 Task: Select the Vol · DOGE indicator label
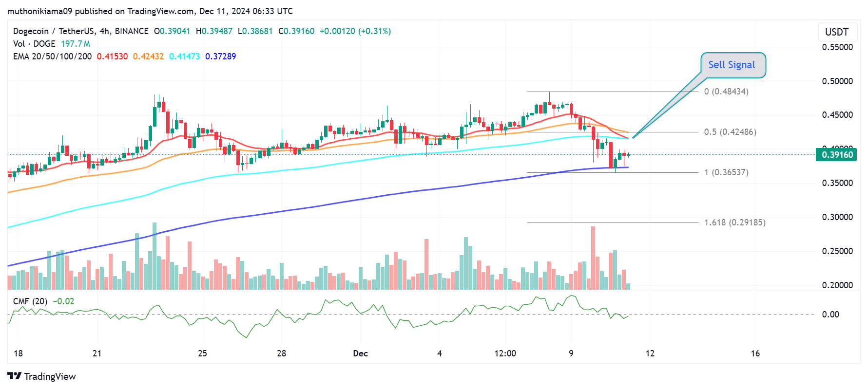34,44
